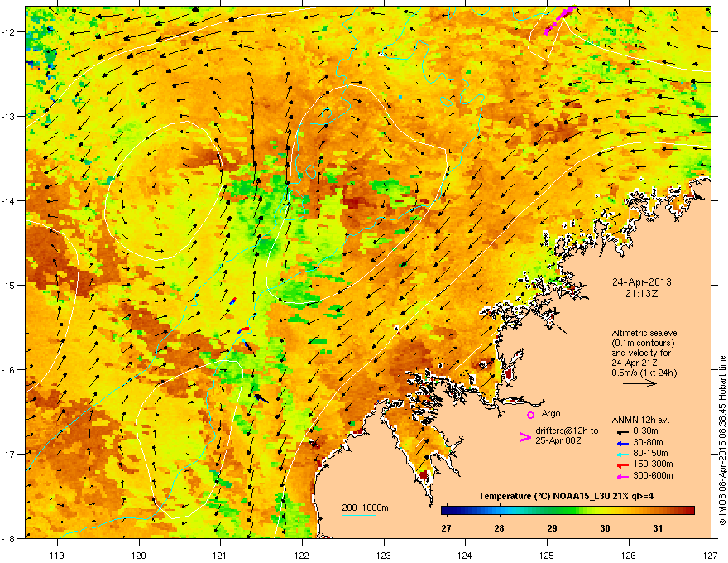
Task: Click the longitude axis label '127'
Action: pos(711,555)
